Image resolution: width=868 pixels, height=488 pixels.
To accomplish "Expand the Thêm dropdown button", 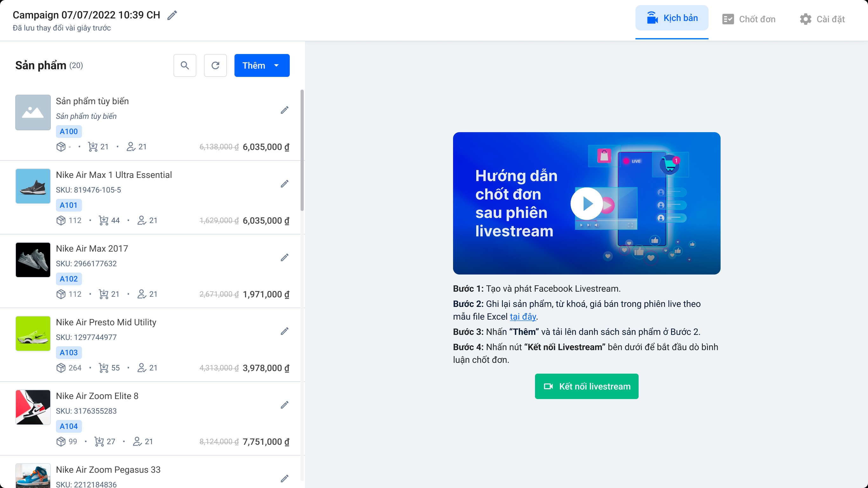I will 262,65.
